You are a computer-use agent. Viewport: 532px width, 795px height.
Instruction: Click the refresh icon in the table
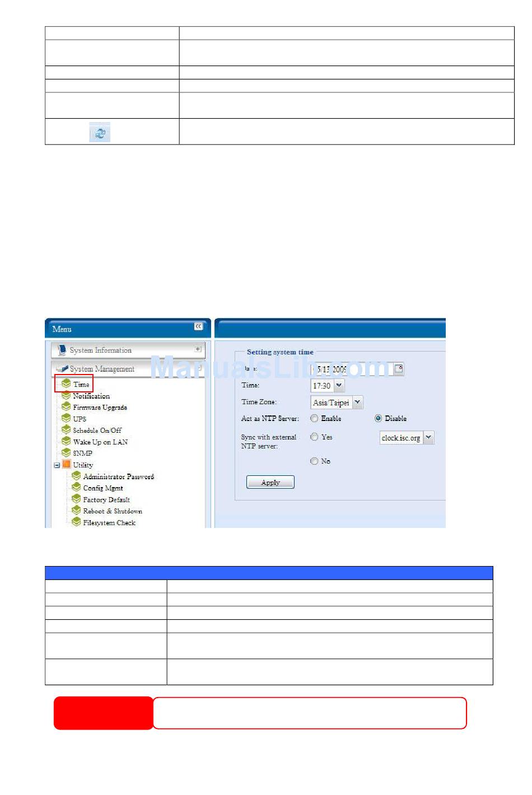pos(100,133)
